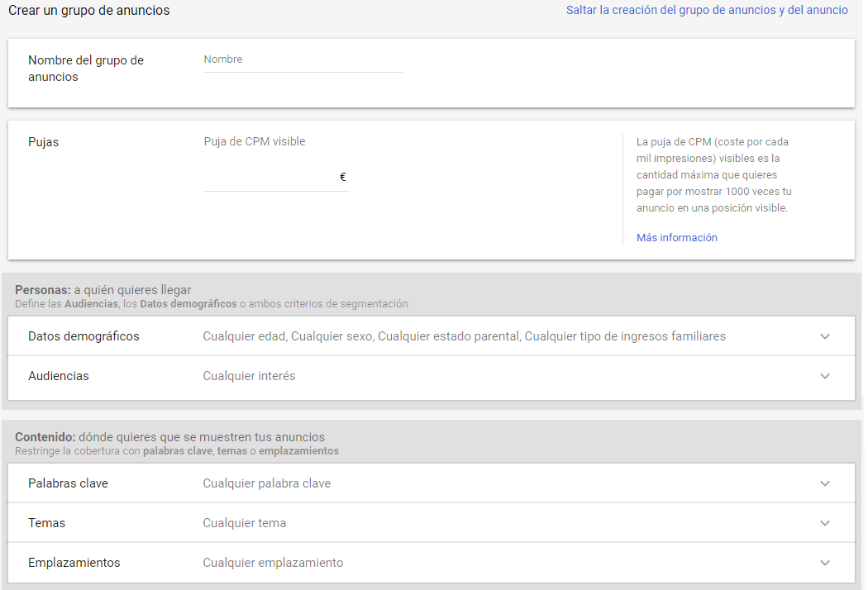The width and height of the screenshot is (868, 590).
Task: Click Crear un grupo de anuncios title
Action: (88, 11)
